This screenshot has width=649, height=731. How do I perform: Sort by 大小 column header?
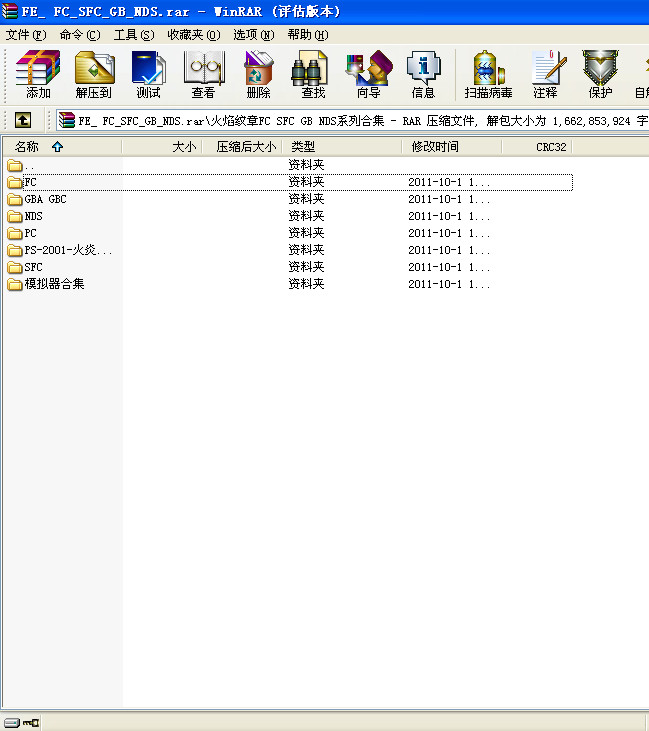click(162, 147)
